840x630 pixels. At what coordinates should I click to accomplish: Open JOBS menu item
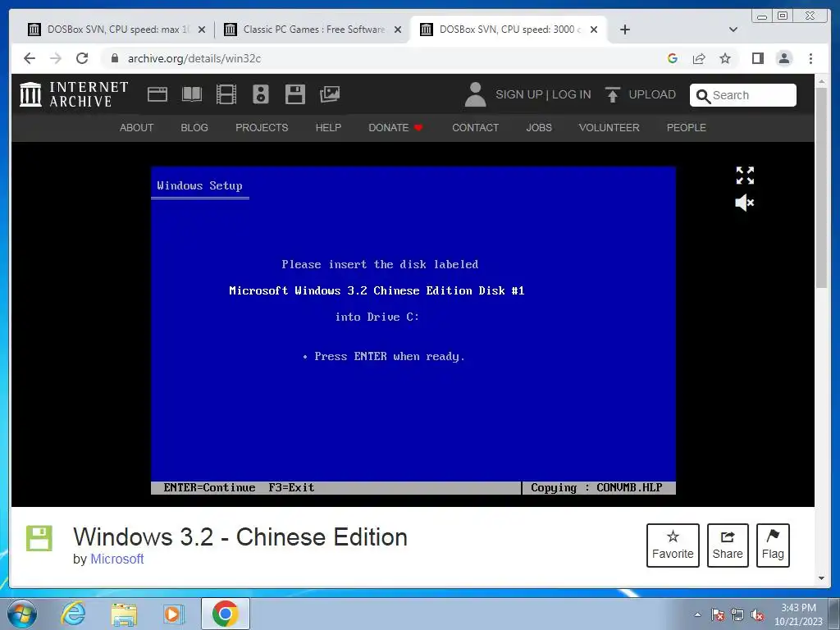[x=539, y=128]
